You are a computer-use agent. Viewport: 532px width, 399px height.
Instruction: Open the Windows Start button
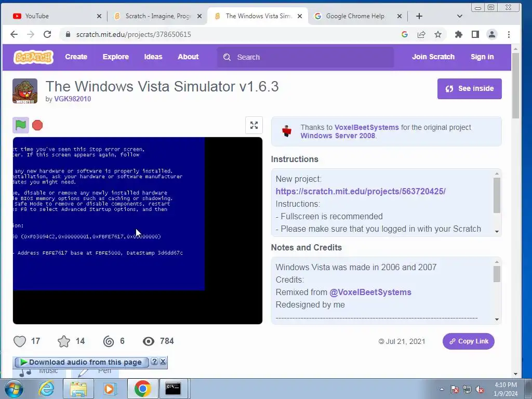click(13, 389)
